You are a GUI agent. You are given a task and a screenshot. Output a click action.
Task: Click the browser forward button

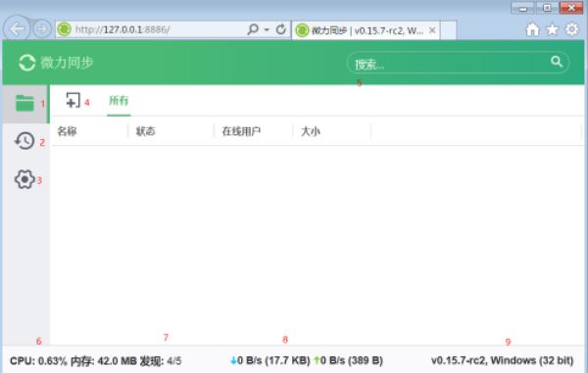click(41, 28)
